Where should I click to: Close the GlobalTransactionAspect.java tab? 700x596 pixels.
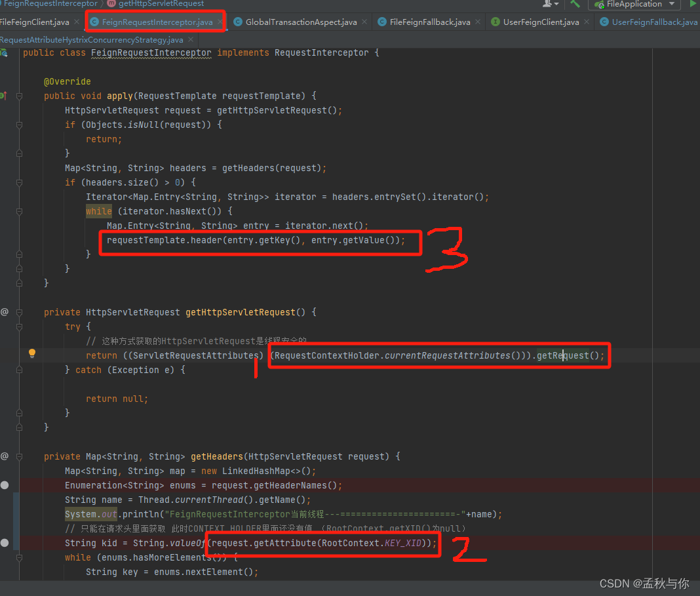364,22
